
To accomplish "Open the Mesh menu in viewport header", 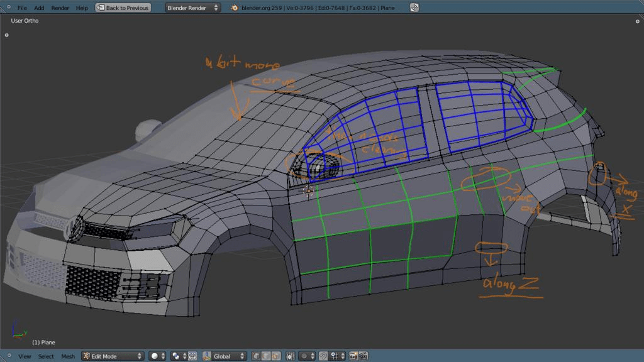I will (67, 356).
